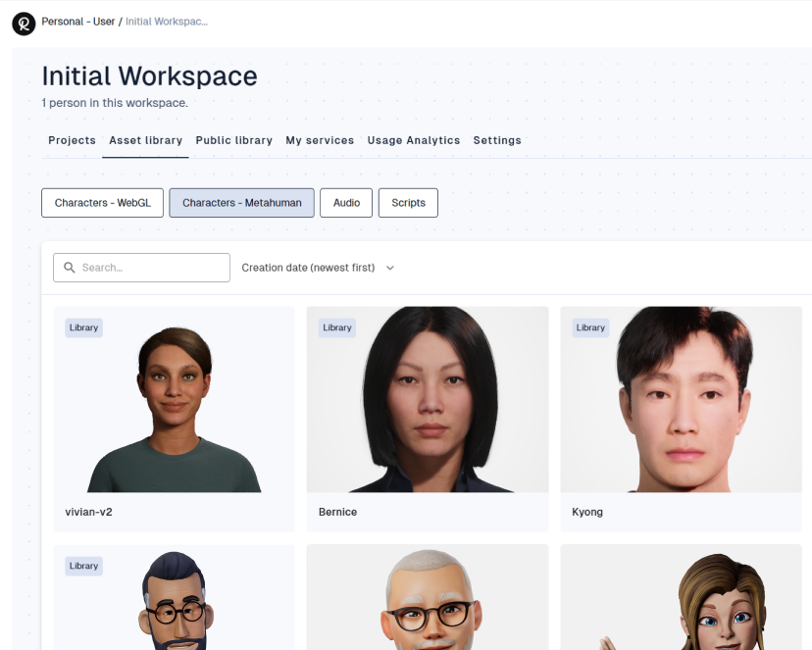The height and width of the screenshot is (650, 812).
Task: Open the Personal - User breadcrumb
Action: pyautogui.click(x=78, y=22)
